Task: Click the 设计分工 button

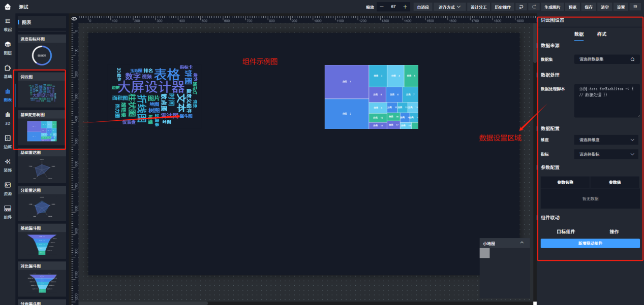Action: click(479, 7)
